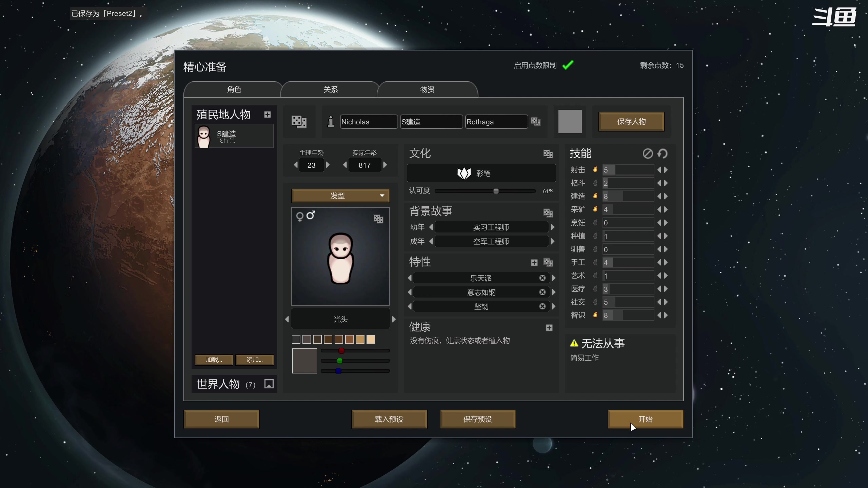
Task: Adjust the green hair color slider
Action: coord(355,361)
